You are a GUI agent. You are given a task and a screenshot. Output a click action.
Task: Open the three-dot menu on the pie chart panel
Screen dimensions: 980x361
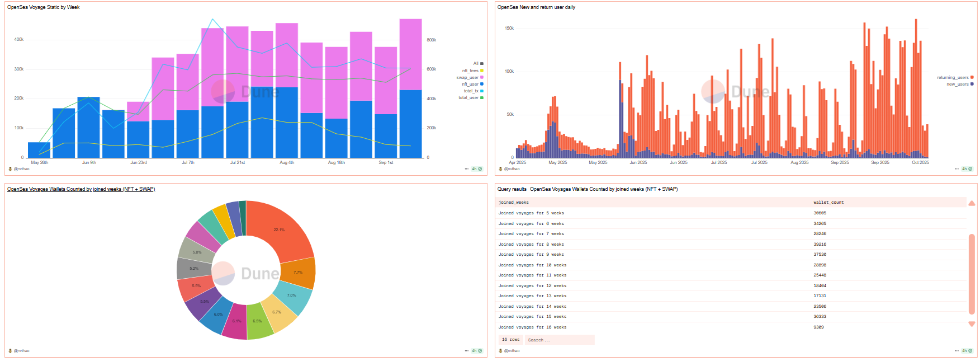click(466, 351)
